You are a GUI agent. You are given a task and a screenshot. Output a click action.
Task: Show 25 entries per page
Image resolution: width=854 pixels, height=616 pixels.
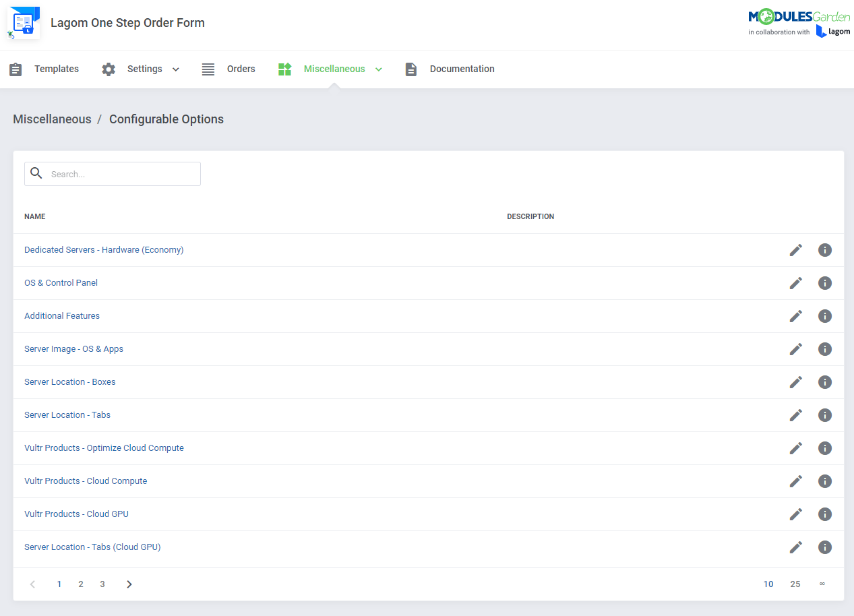click(x=795, y=584)
